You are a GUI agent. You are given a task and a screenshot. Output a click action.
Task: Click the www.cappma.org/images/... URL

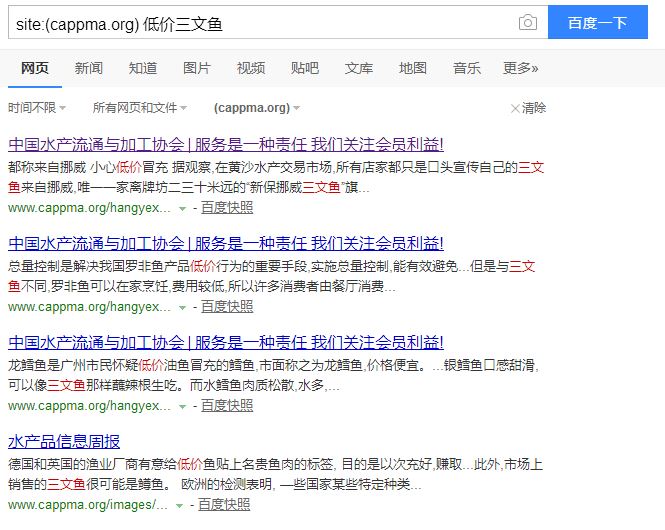[88, 505]
